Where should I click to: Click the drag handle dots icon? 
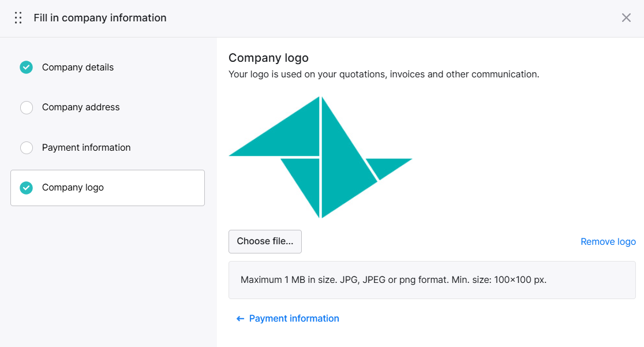tap(18, 18)
